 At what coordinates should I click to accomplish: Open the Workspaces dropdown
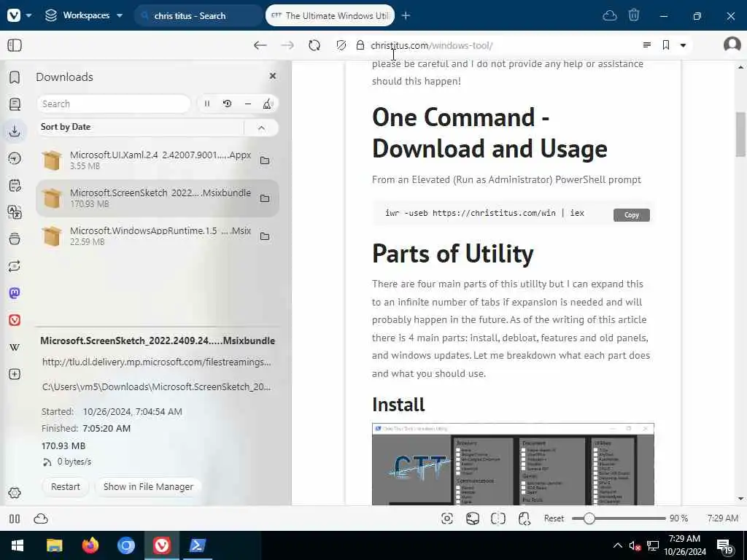[x=84, y=15]
